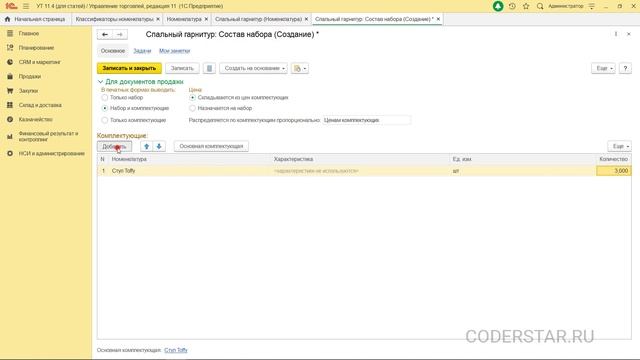Viewport: 640px width, 360px height.
Task: Open the components table Еще dropdown
Action: click(x=620, y=146)
